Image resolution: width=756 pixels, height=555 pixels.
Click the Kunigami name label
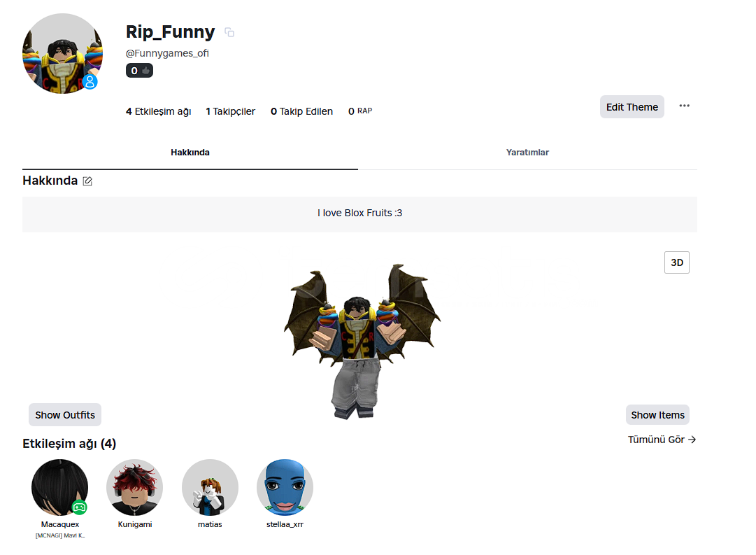coord(135,524)
